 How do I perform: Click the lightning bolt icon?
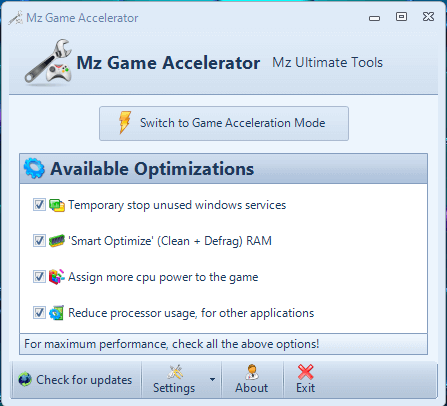pyautogui.click(x=125, y=123)
